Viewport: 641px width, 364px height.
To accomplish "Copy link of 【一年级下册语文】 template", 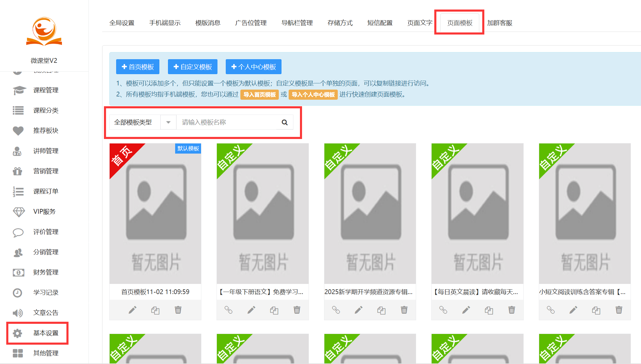I will [x=228, y=310].
